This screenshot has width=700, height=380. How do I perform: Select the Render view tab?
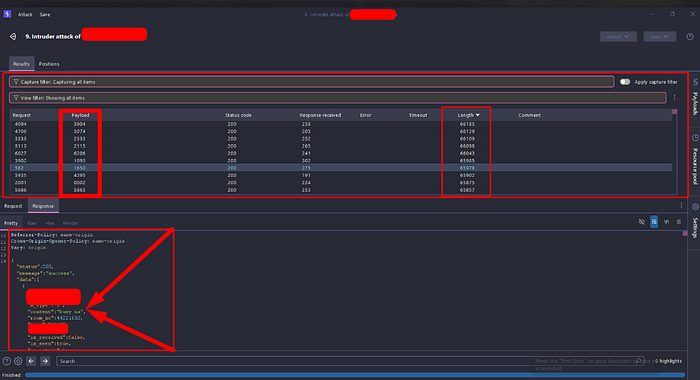(x=71, y=223)
